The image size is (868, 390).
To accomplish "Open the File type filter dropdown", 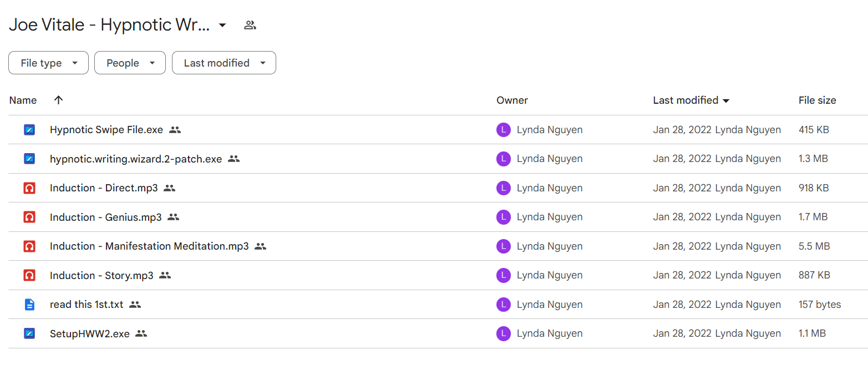I will coord(48,63).
